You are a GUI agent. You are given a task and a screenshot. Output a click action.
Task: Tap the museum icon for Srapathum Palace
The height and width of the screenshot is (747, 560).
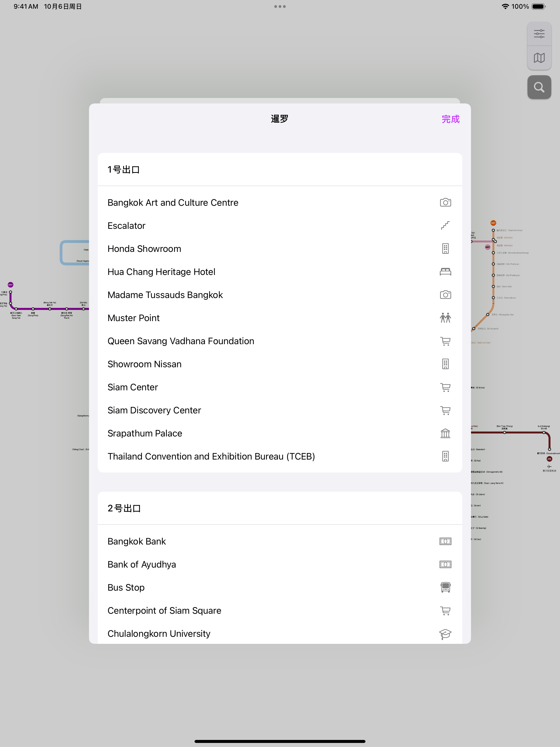[x=445, y=433]
